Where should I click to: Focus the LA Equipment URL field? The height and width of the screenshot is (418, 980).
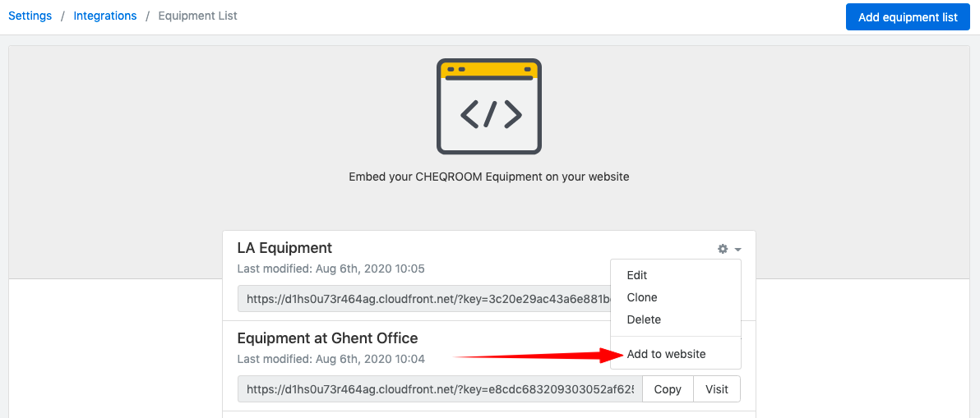(424, 299)
